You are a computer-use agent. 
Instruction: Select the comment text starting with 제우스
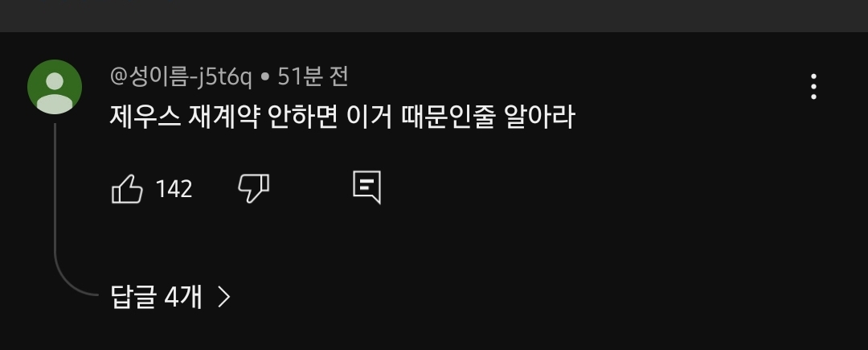coord(342,117)
